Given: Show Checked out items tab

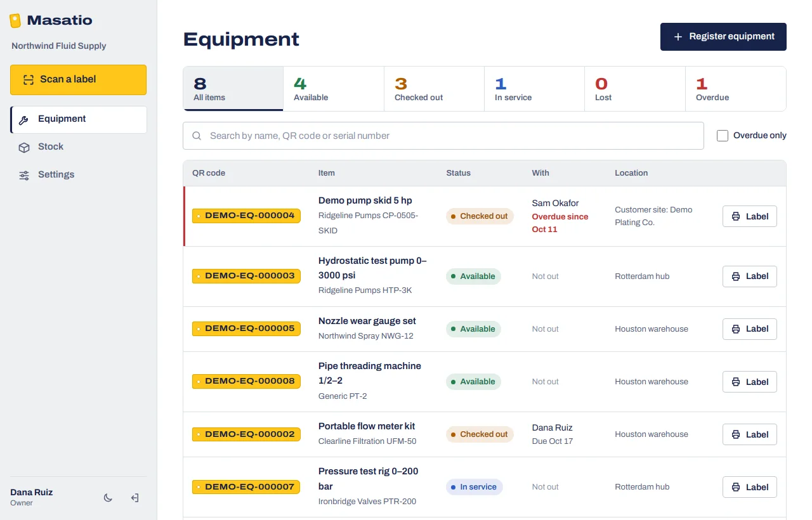Looking at the screenshot, I should pyautogui.click(x=434, y=89).
